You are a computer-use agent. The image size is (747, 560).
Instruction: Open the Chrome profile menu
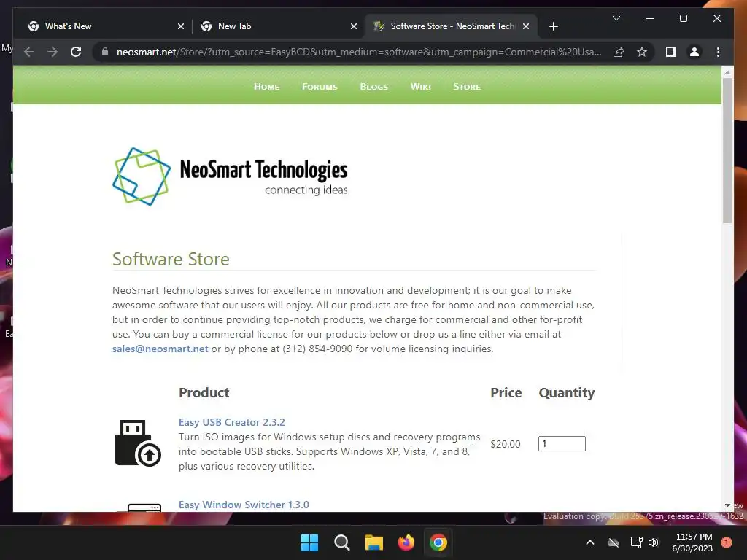(694, 52)
